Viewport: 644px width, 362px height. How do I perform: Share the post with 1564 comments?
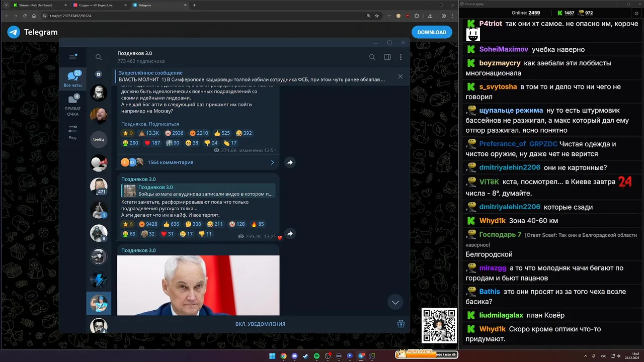pyautogui.click(x=290, y=162)
